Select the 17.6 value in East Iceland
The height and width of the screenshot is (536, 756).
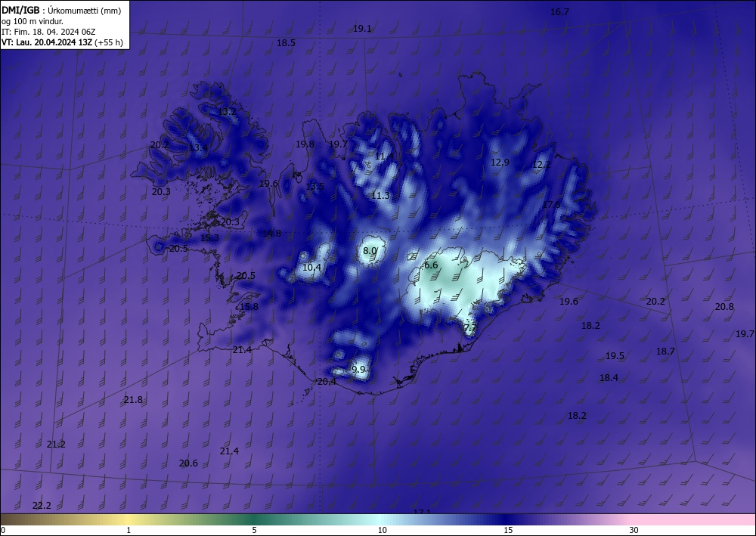pos(552,204)
